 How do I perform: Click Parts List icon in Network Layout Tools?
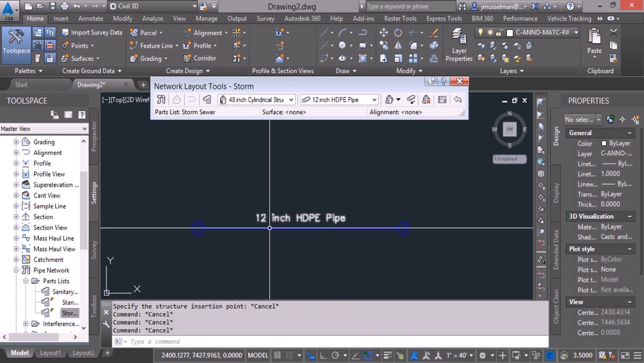click(207, 100)
